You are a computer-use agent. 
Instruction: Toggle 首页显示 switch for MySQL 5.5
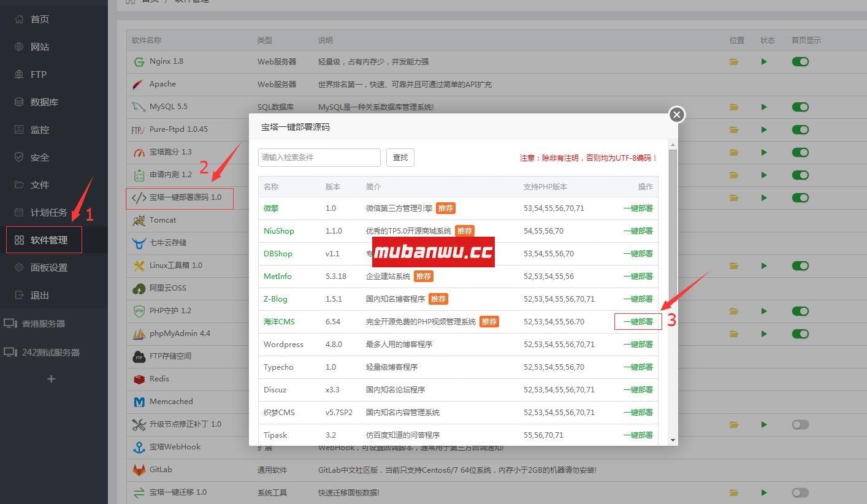pyautogui.click(x=800, y=107)
